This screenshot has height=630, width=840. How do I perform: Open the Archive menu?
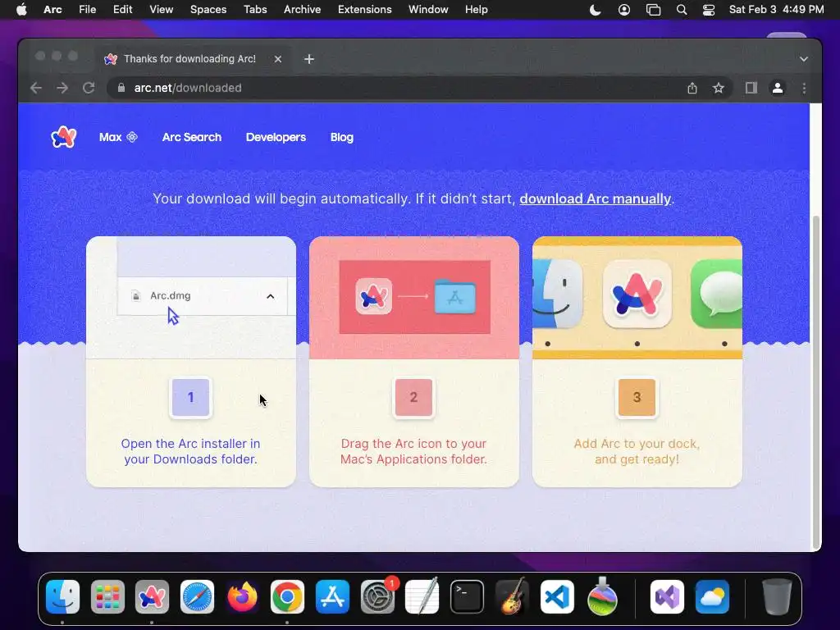pyautogui.click(x=302, y=10)
